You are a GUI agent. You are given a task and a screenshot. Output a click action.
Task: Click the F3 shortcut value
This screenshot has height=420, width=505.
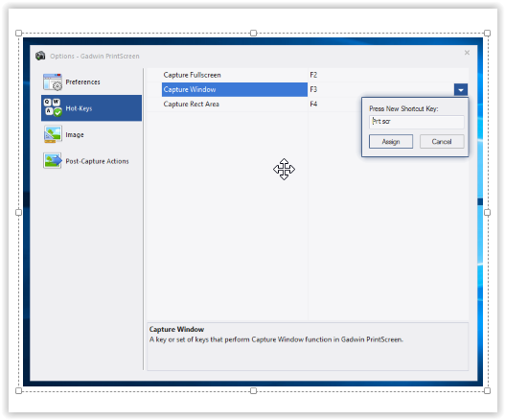point(313,89)
